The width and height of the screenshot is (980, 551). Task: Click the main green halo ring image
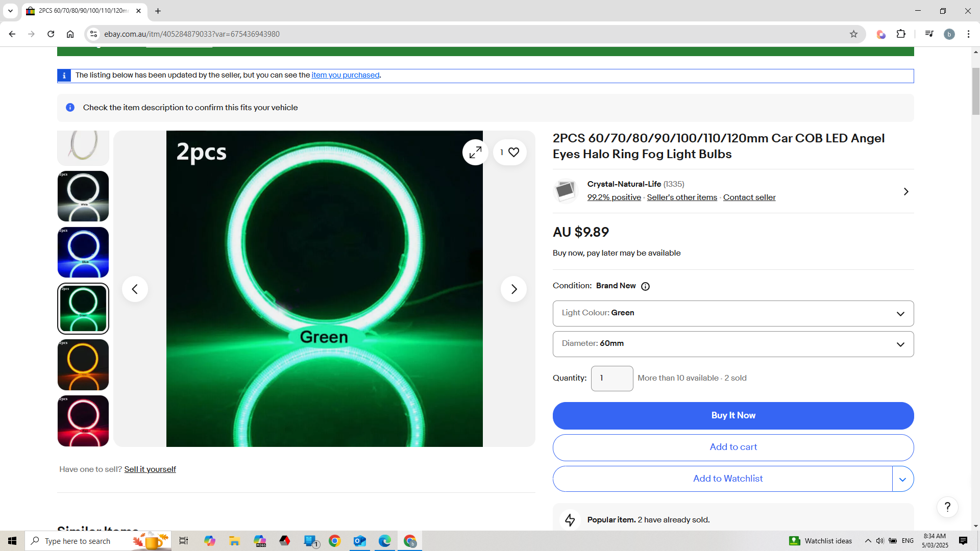pyautogui.click(x=324, y=289)
